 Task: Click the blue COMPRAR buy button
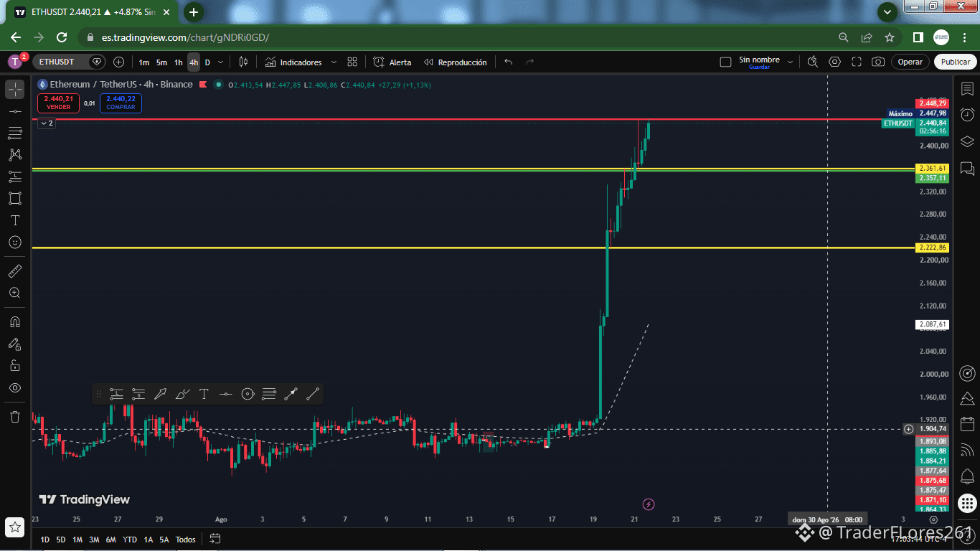pyautogui.click(x=121, y=103)
